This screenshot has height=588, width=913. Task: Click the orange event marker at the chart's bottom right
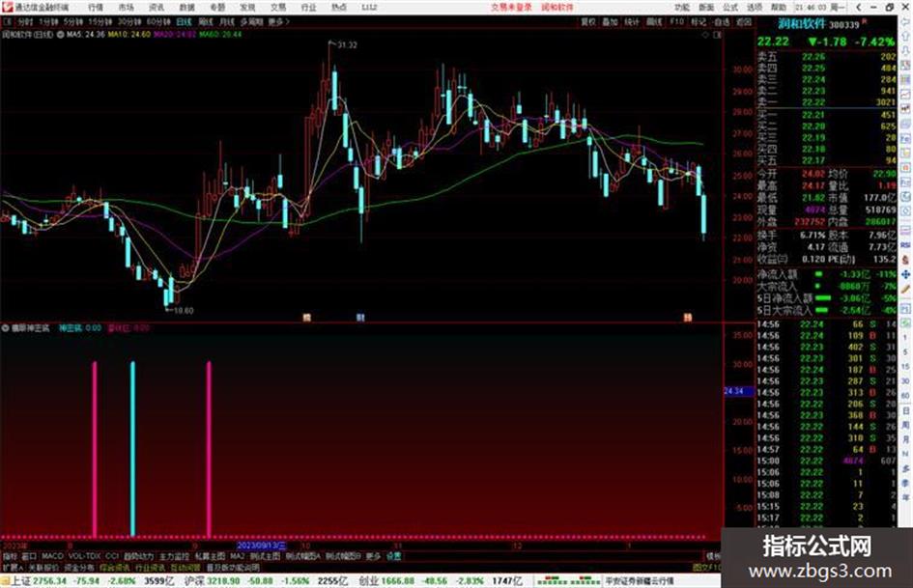coord(688,318)
